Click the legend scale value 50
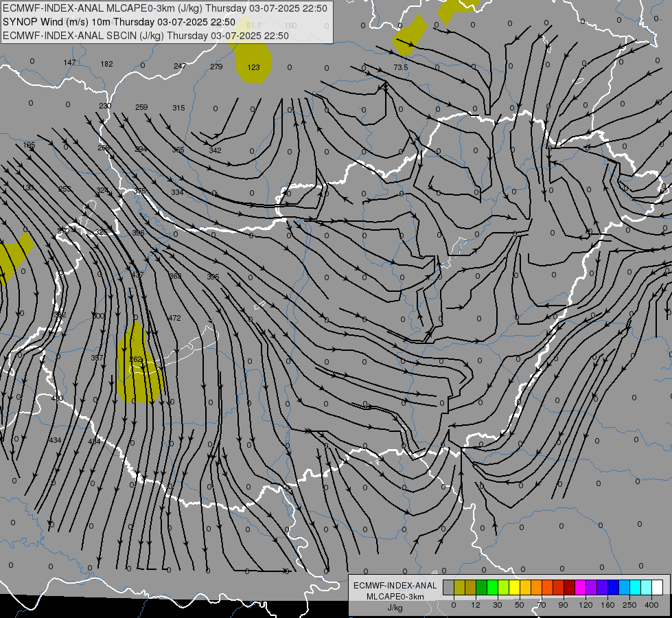Viewport: 672px width, 618px height. [x=520, y=605]
